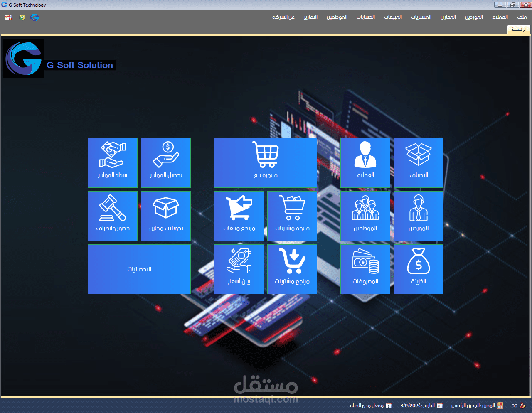Open the التقارير (Reports) menu
The height and width of the screenshot is (413, 532).
[310, 17]
